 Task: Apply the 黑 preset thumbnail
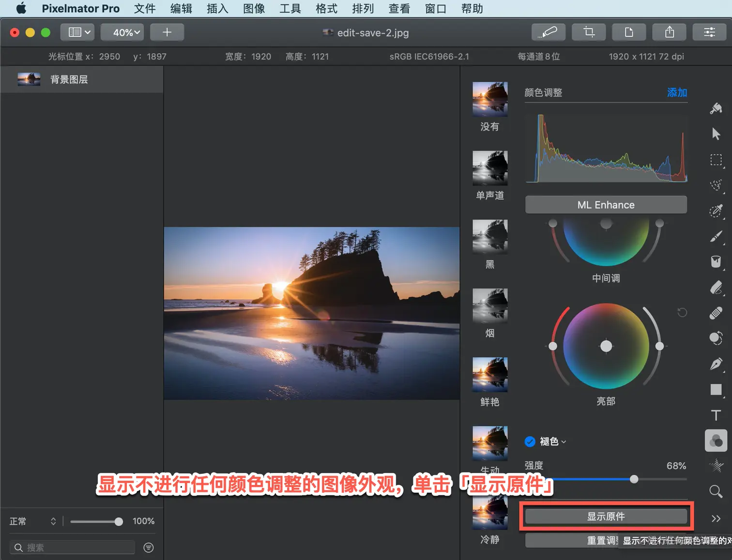(x=490, y=237)
